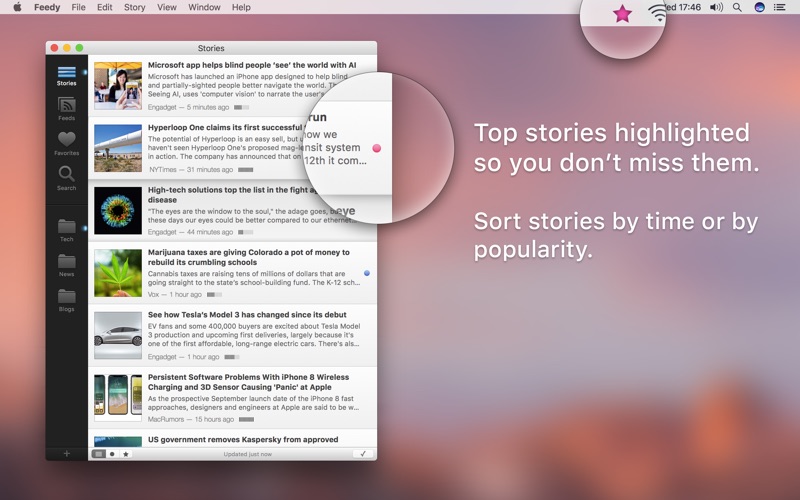This screenshot has height=500, width=800.
Task: Open the Edit menu
Action: pos(105,7)
